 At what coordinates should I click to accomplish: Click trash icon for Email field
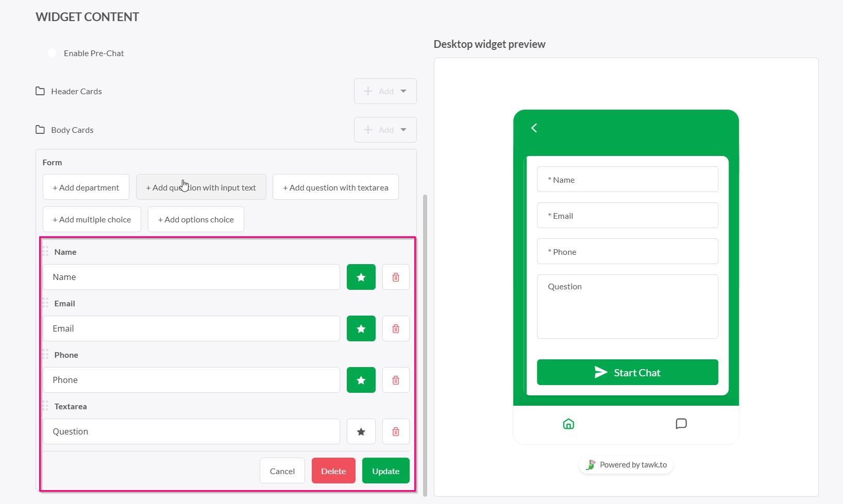coord(396,328)
